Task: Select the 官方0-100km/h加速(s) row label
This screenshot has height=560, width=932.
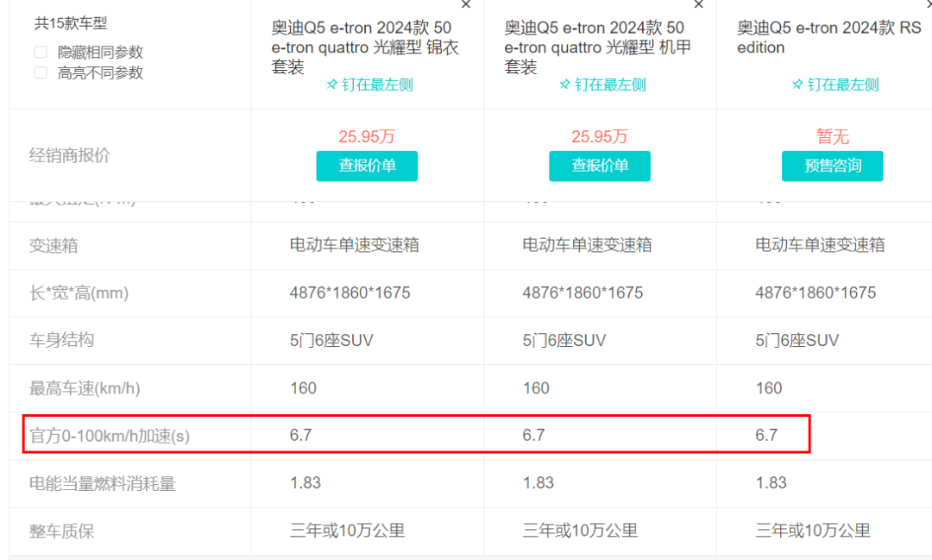Action: (x=110, y=436)
